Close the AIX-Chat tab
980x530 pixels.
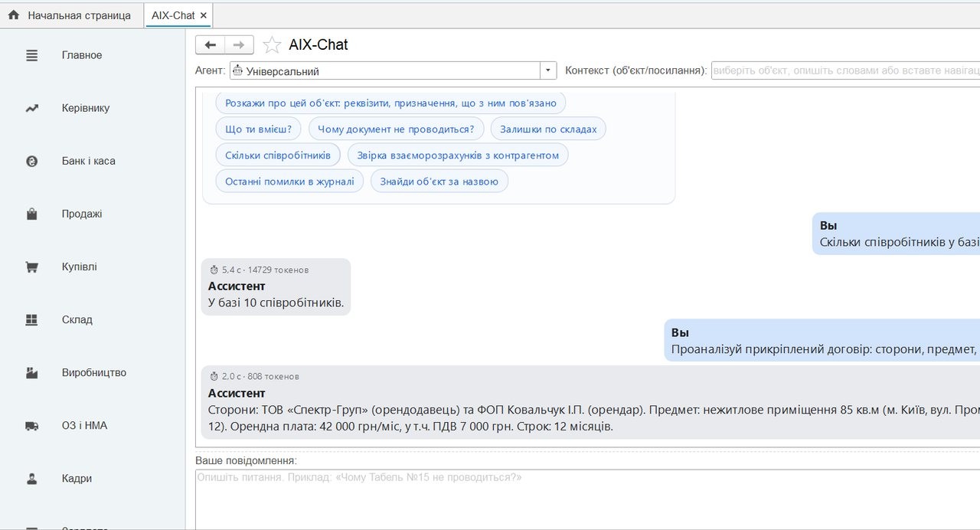click(203, 15)
